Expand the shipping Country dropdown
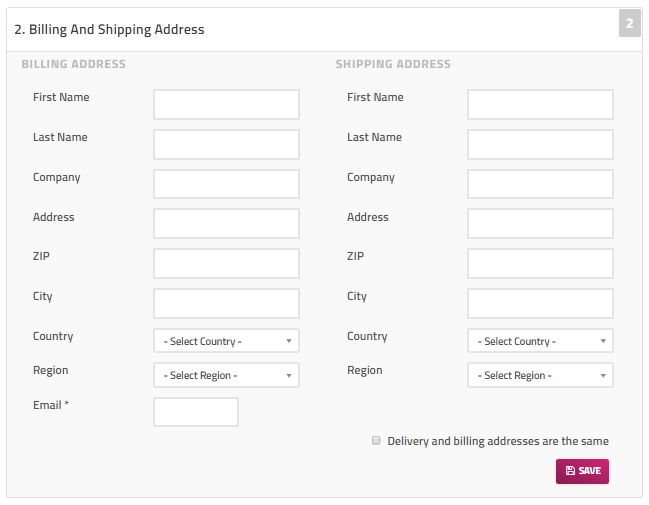Viewport: 649px width, 505px height. 540,341
